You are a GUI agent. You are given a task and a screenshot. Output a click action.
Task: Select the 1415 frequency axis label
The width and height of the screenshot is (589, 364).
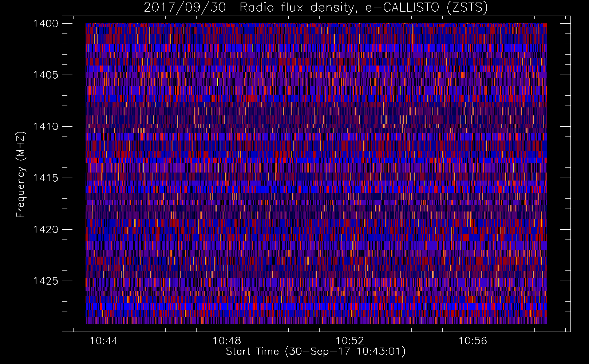point(46,178)
